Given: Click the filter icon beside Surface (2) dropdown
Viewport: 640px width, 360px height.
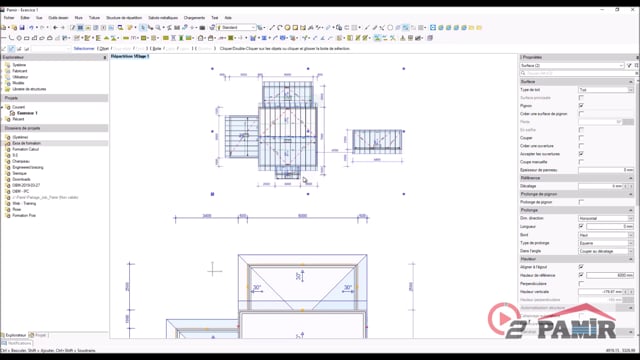Looking at the screenshot, I should pyautogui.click(x=629, y=65).
